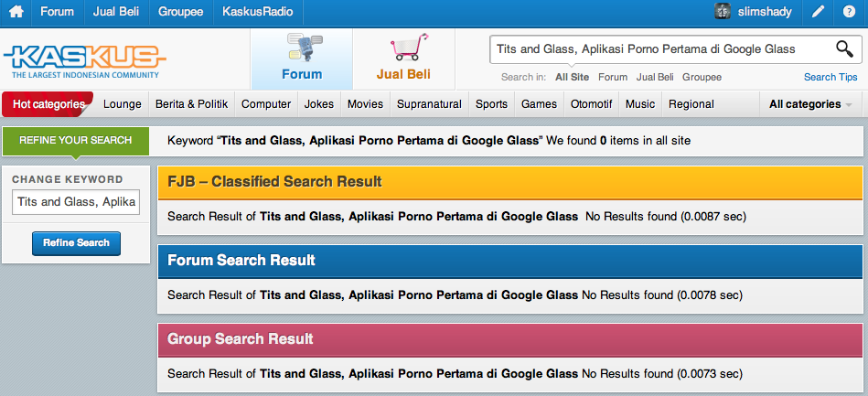Click the Kaskus logo
868x396 pixels.
click(x=83, y=60)
